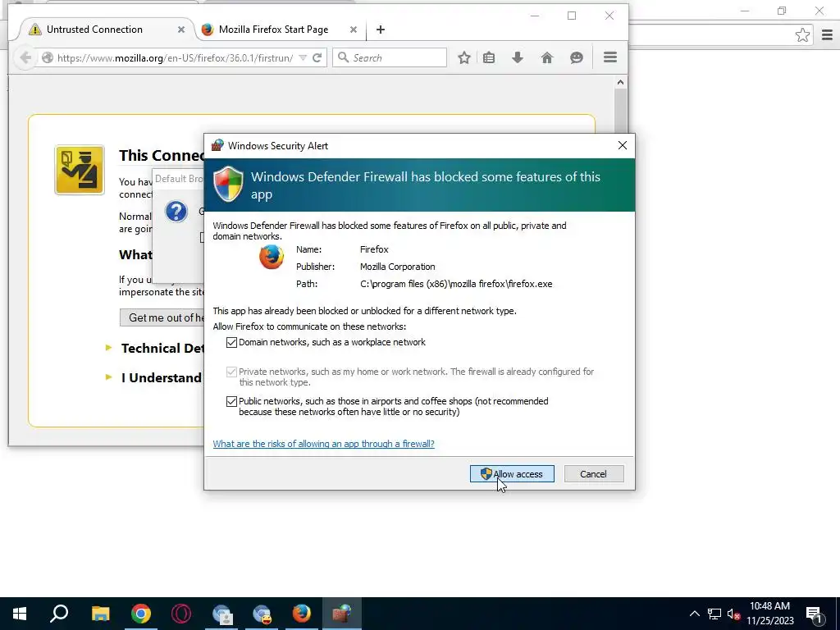
Task: Open notification center icon
Action: pos(815,614)
